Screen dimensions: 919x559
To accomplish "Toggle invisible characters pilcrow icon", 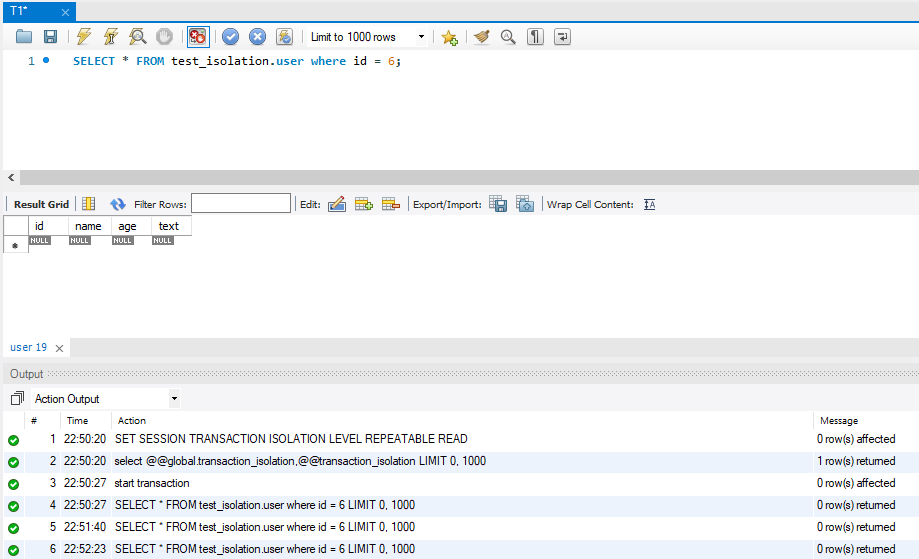I will 535,37.
